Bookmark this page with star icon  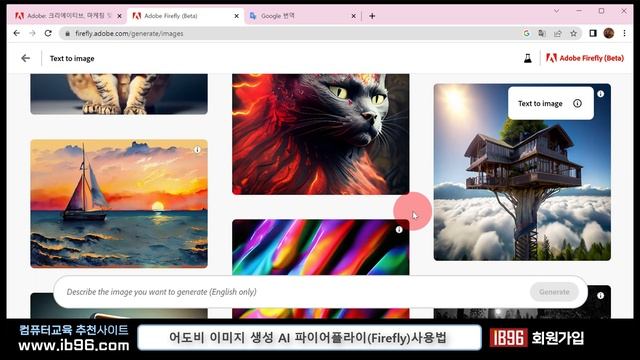pos(573,33)
